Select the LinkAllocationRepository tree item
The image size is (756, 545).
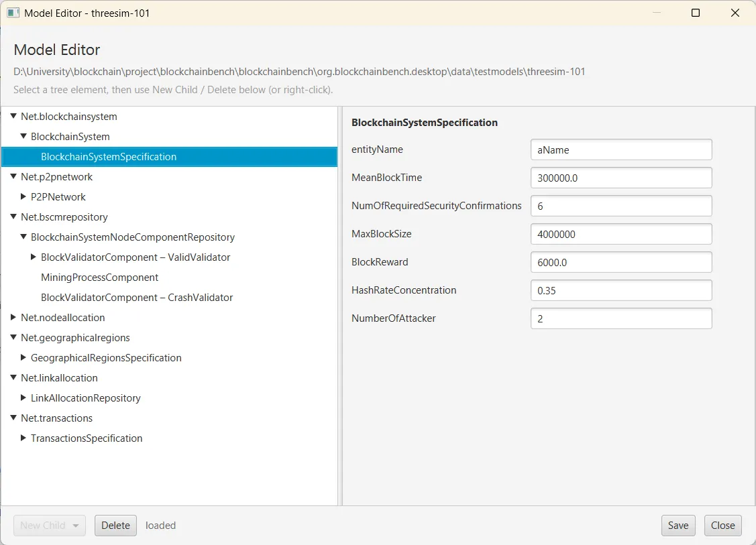pyautogui.click(x=169, y=398)
